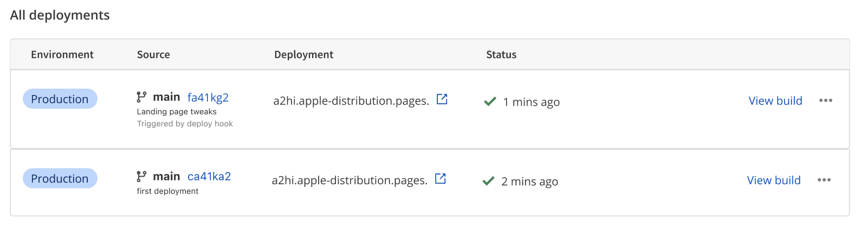Open deployment URL in first deployment row
The height and width of the screenshot is (233, 868).
(349, 180)
